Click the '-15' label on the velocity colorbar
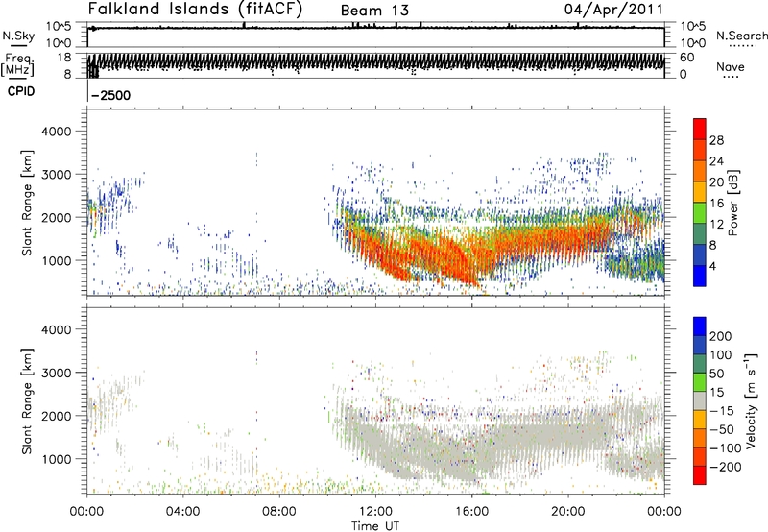Viewport: 768px width, 532px height. (722, 410)
